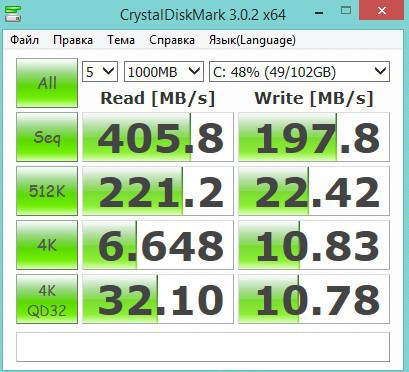Close the CrystalDiskMark window
Viewport: 409px width, 372px height.
(x=382, y=10)
